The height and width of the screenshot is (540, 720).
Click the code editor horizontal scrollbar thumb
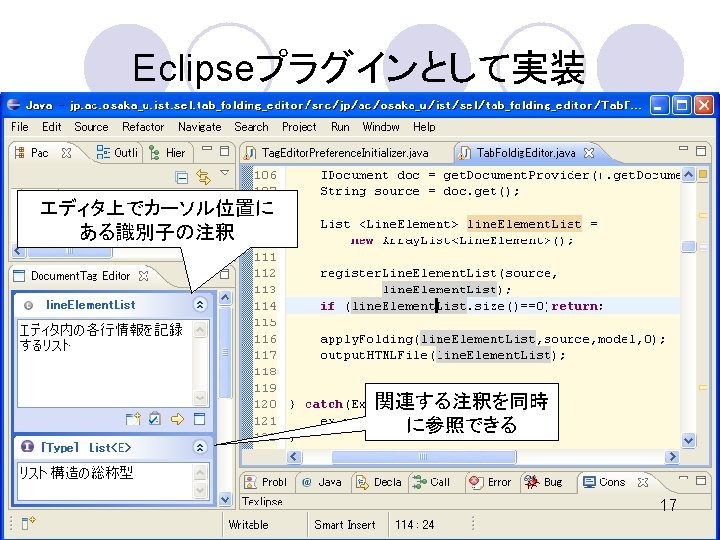423,456
